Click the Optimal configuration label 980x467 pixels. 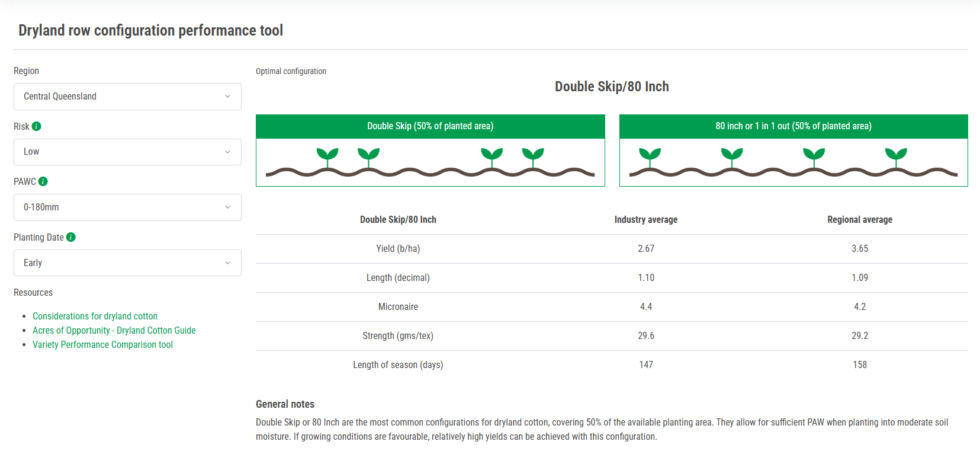pyautogui.click(x=291, y=71)
